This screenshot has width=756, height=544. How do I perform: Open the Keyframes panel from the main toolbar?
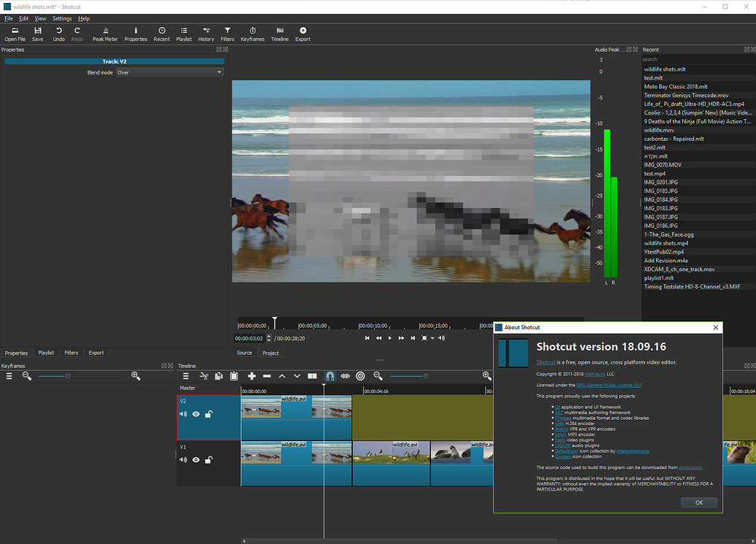pos(253,34)
